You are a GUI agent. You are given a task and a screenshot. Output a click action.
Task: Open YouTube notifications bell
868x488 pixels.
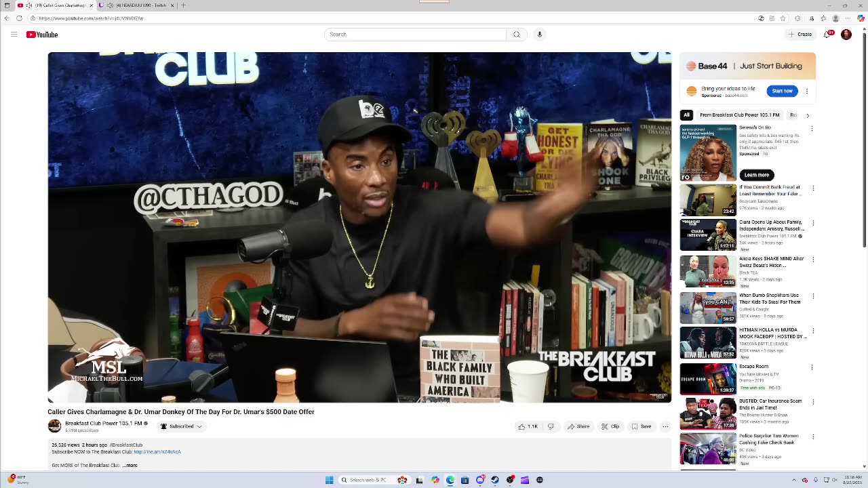pyautogui.click(x=828, y=35)
